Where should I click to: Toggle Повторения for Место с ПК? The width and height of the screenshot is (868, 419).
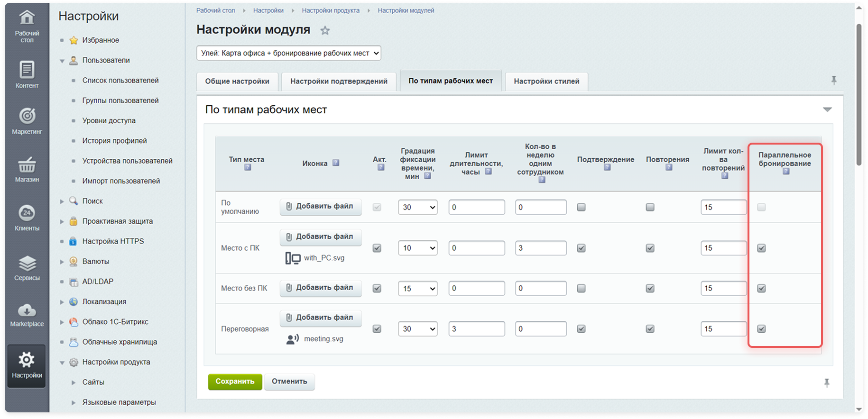pos(650,248)
